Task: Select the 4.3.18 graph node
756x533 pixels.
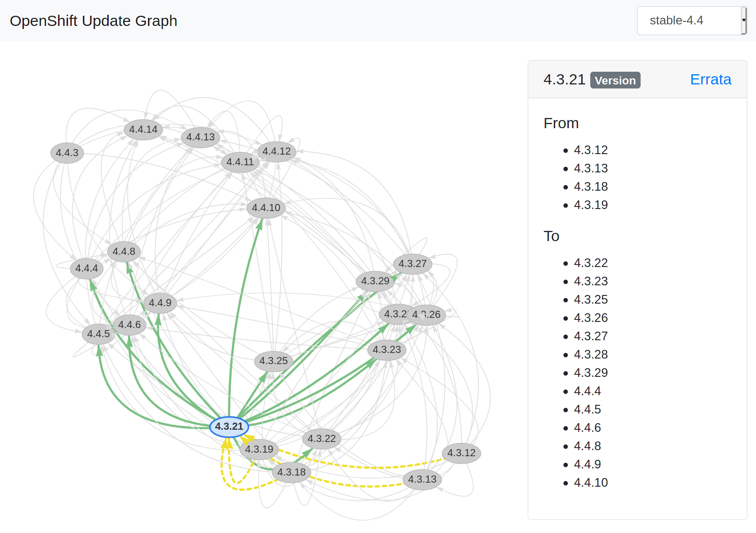Action: (291, 472)
